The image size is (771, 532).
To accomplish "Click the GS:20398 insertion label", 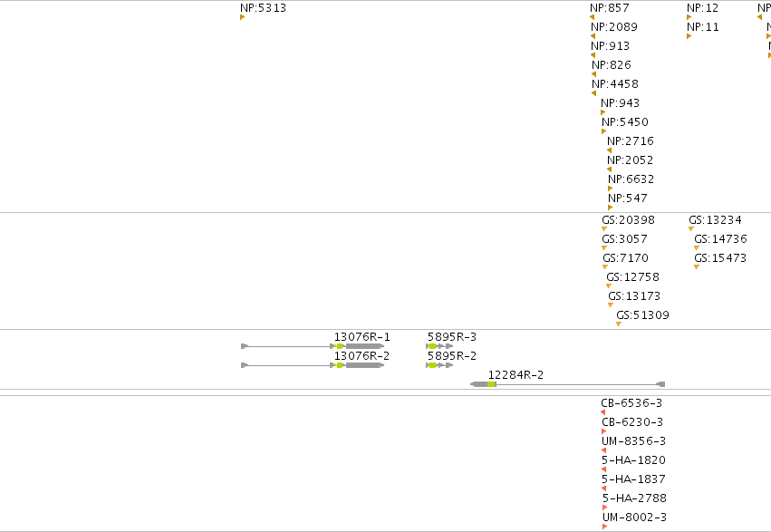I will 629,220.
